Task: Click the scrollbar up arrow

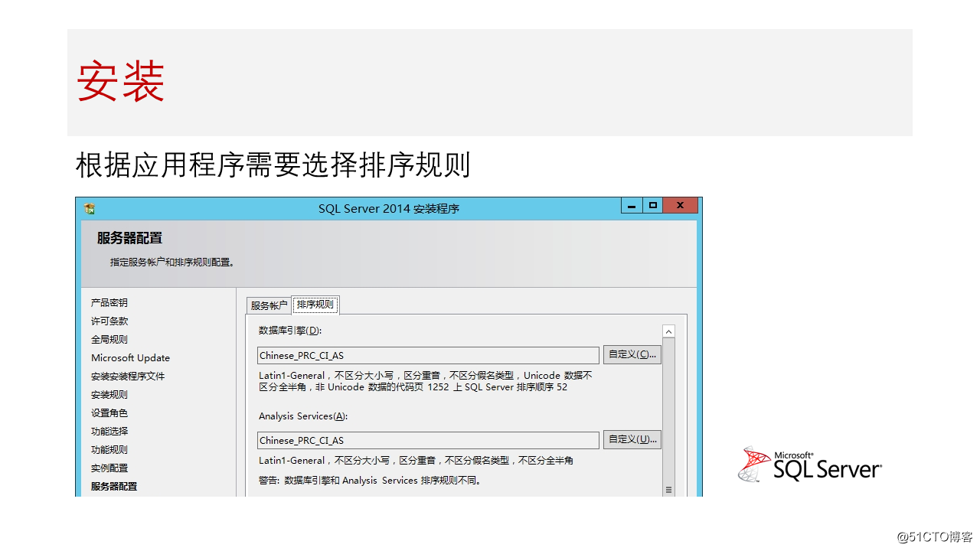Action: (668, 332)
